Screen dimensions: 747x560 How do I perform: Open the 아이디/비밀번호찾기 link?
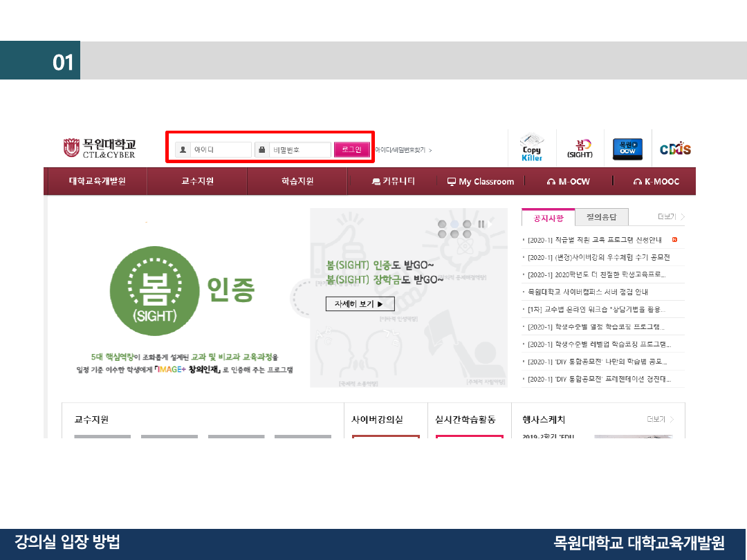pos(403,149)
